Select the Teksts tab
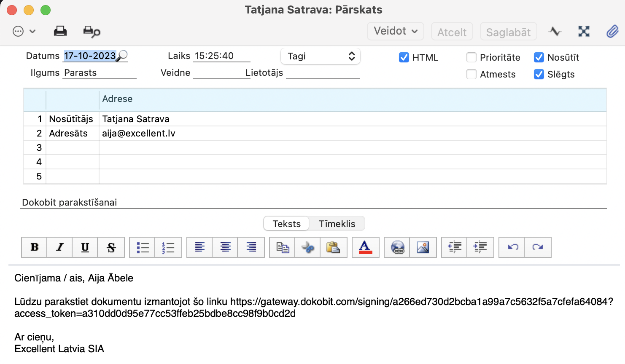This screenshot has height=364, width=625. point(287,224)
